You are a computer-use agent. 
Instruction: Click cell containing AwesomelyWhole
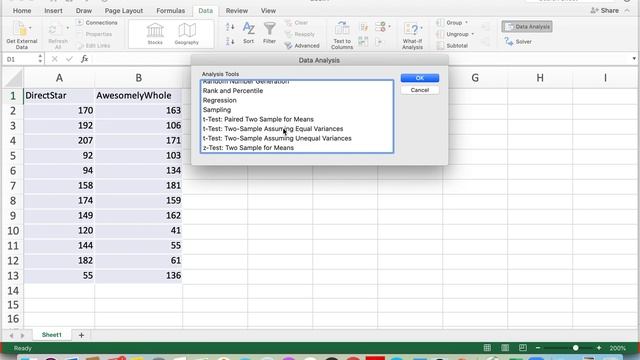click(138, 96)
